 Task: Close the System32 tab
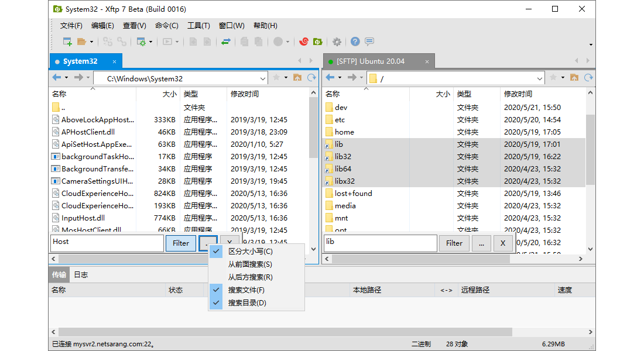pyautogui.click(x=114, y=61)
